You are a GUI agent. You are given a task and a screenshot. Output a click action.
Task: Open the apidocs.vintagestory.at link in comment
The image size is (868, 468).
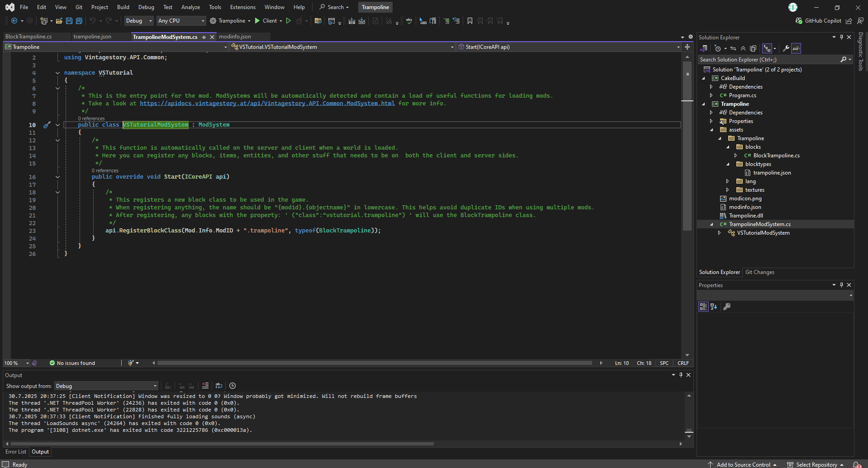click(267, 104)
